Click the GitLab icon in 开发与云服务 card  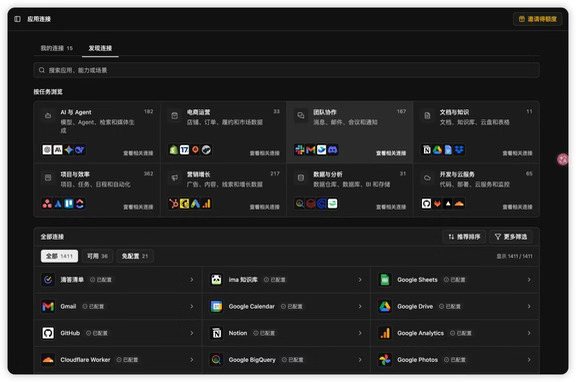tap(437, 203)
